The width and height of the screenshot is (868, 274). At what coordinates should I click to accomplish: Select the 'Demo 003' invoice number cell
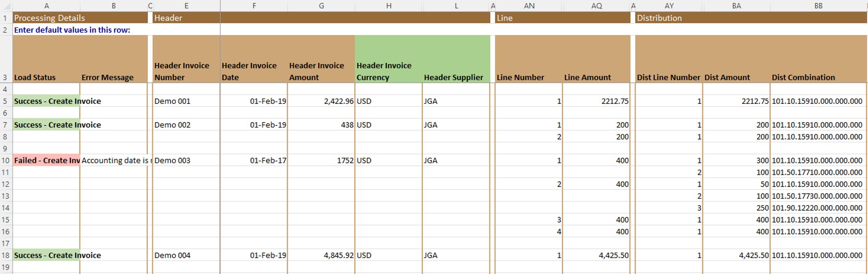click(x=186, y=160)
